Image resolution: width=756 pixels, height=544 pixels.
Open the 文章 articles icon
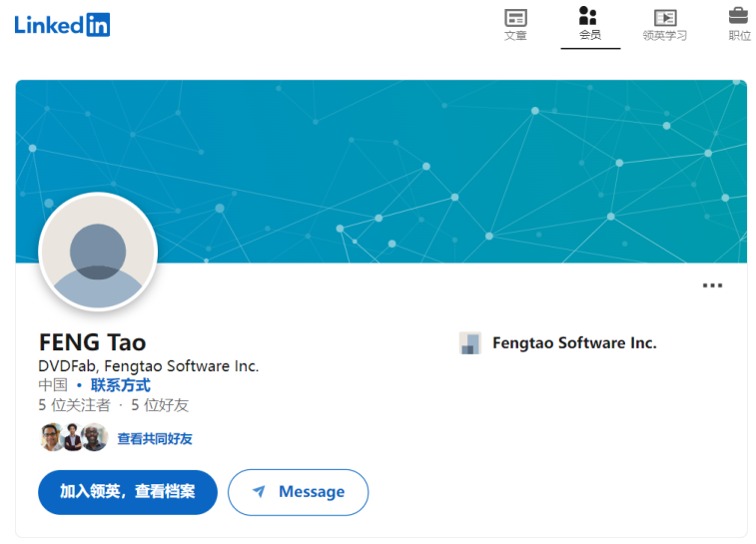click(x=515, y=18)
